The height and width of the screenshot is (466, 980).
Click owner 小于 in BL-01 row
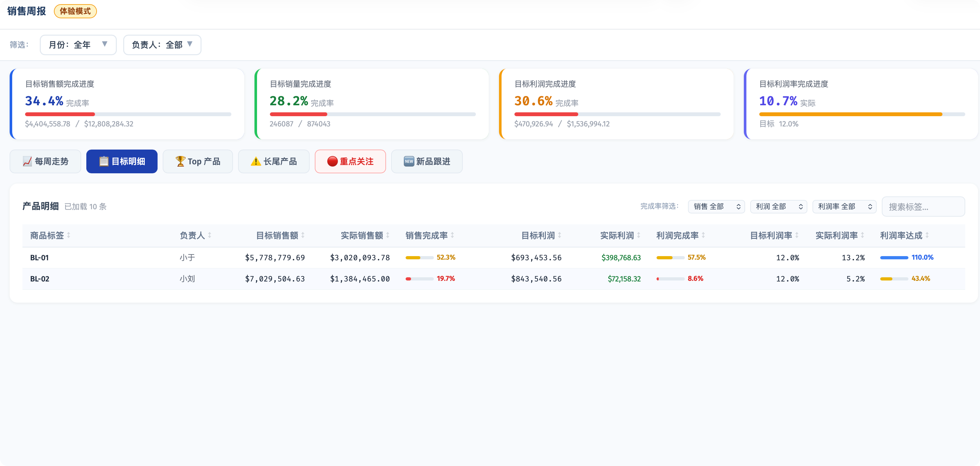coord(187,258)
